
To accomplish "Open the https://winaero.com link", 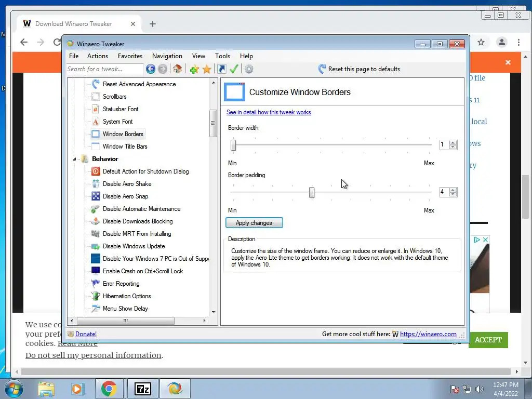I will click(428, 334).
